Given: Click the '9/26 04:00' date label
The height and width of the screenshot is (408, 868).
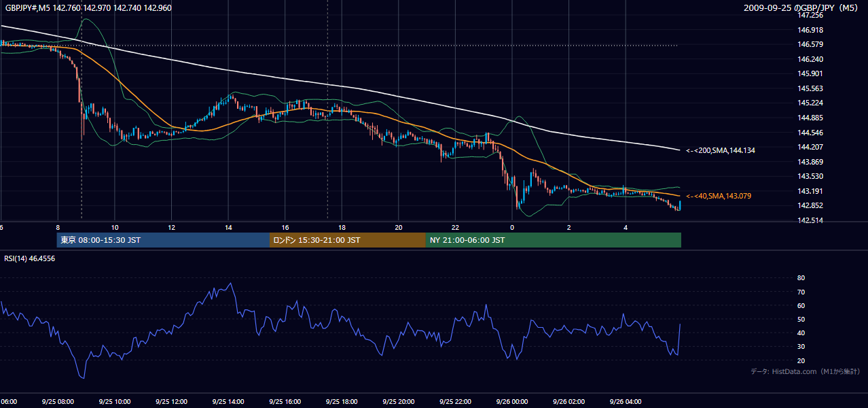Looking at the screenshot, I should point(625,401).
